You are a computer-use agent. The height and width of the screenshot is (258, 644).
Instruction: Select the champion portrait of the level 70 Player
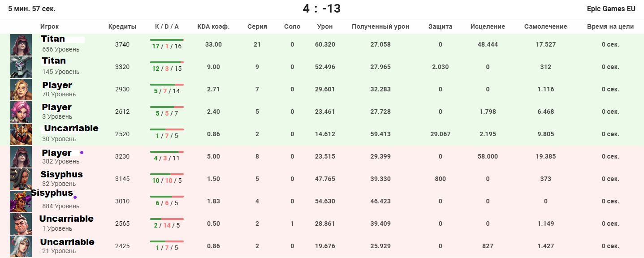tap(21, 90)
